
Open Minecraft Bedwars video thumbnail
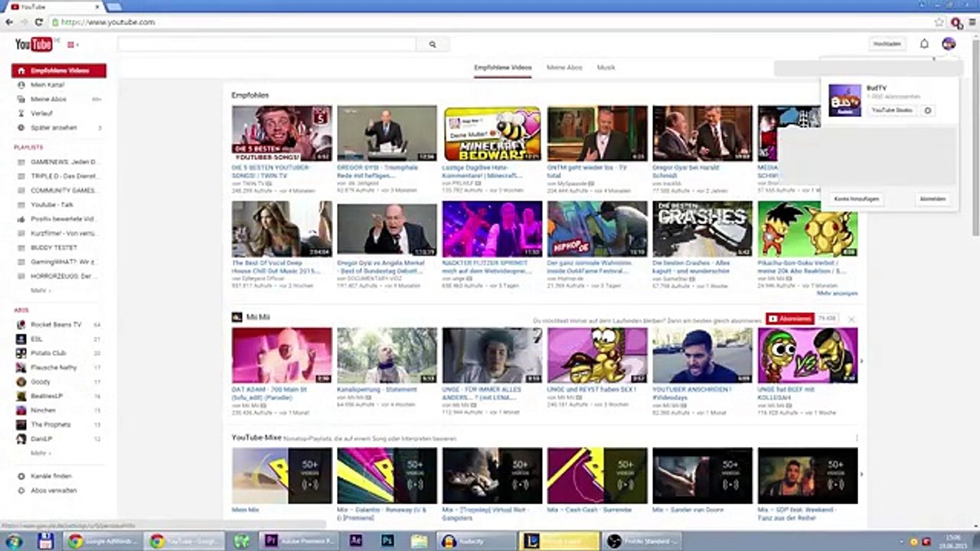tap(492, 133)
